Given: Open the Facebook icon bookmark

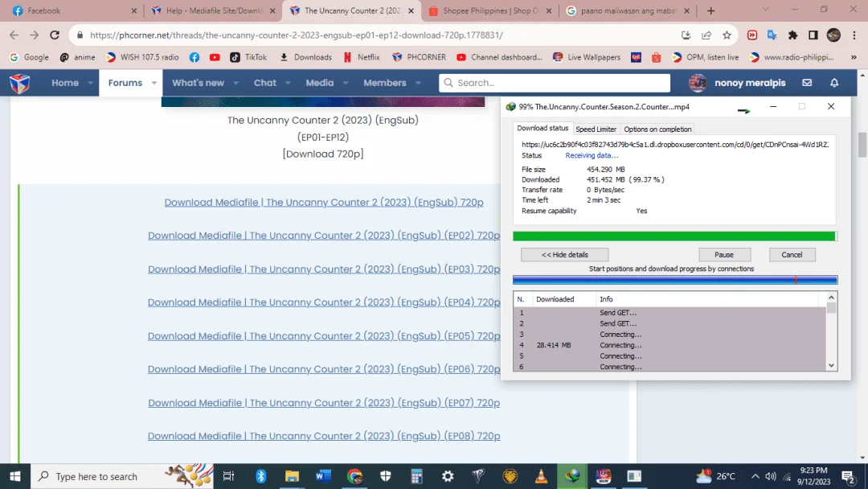Looking at the screenshot, I should click(x=194, y=57).
